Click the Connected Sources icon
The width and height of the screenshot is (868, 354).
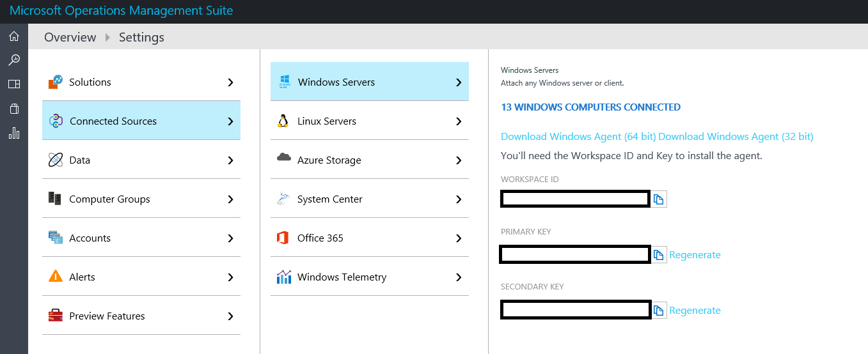click(x=56, y=121)
